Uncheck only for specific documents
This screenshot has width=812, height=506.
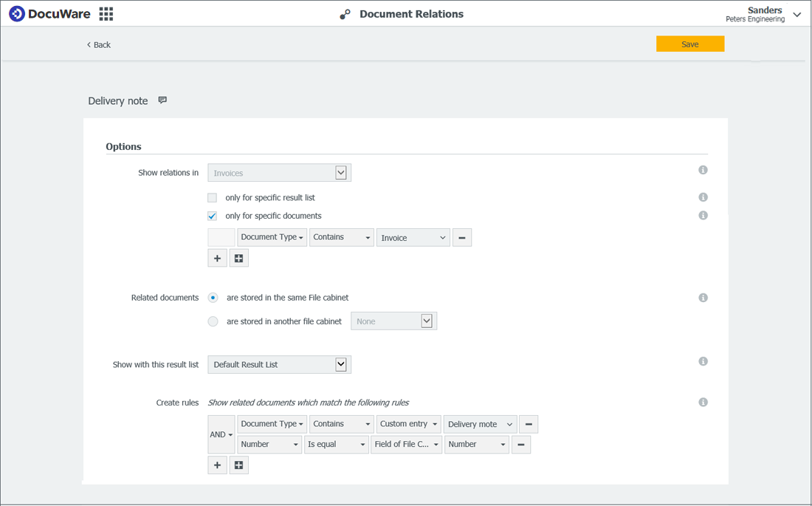(x=213, y=216)
